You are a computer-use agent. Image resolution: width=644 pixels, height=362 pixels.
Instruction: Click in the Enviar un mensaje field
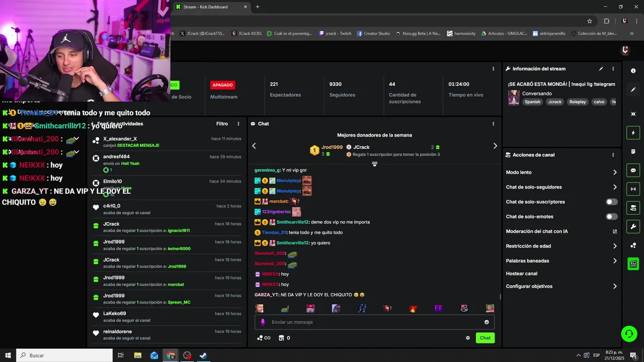tap(374, 322)
